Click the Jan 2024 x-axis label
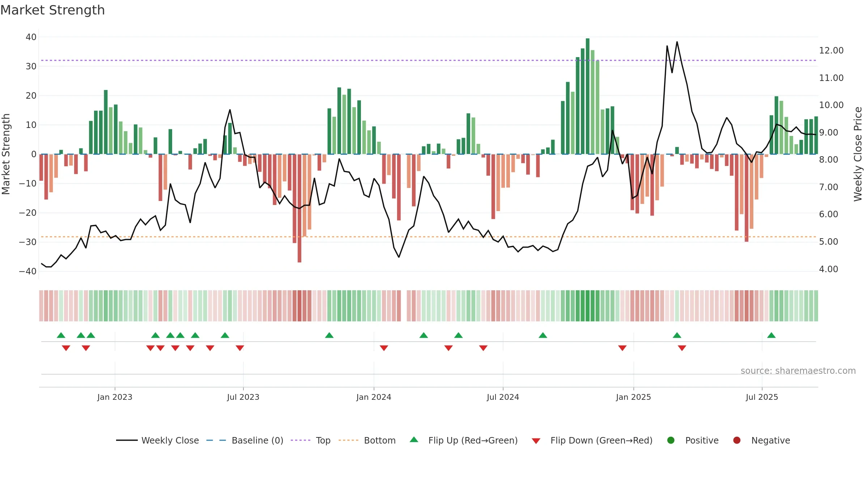This screenshot has height=488, width=868. [x=374, y=397]
